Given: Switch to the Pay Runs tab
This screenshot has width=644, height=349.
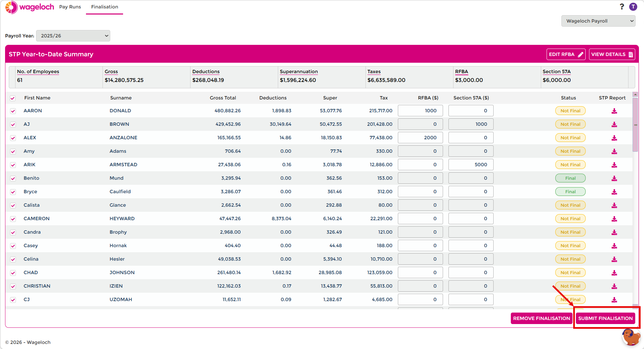Looking at the screenshot, I should (x=70, y=7).
